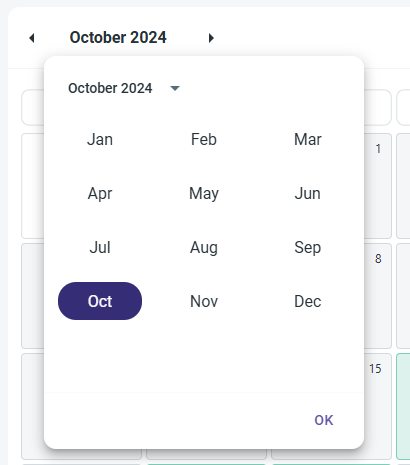Expand the October 2024 year dropdown arrow

pos(175,88)
